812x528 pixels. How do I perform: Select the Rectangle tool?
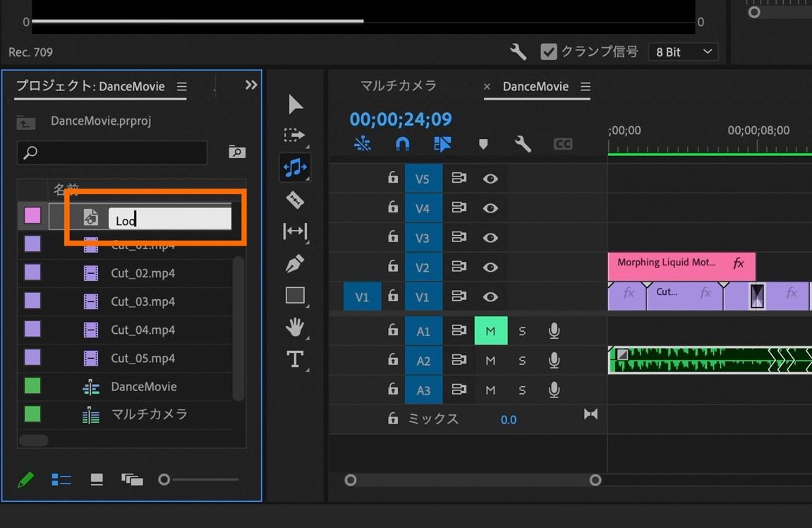pyautogui.click(x=295, y=295)
